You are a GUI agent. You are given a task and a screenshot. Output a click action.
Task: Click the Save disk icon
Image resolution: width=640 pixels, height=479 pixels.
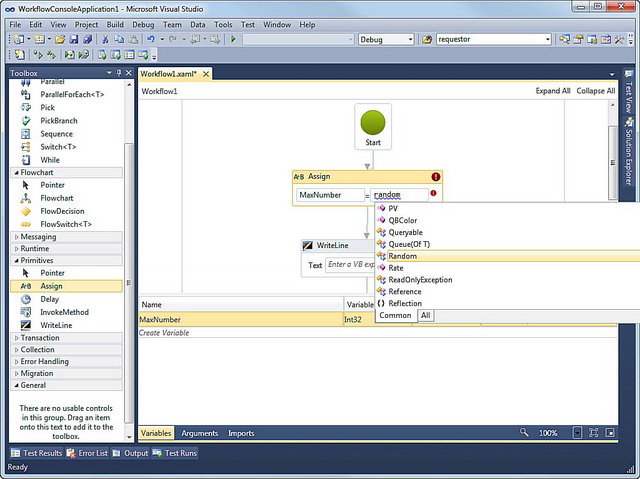point(74,40)
